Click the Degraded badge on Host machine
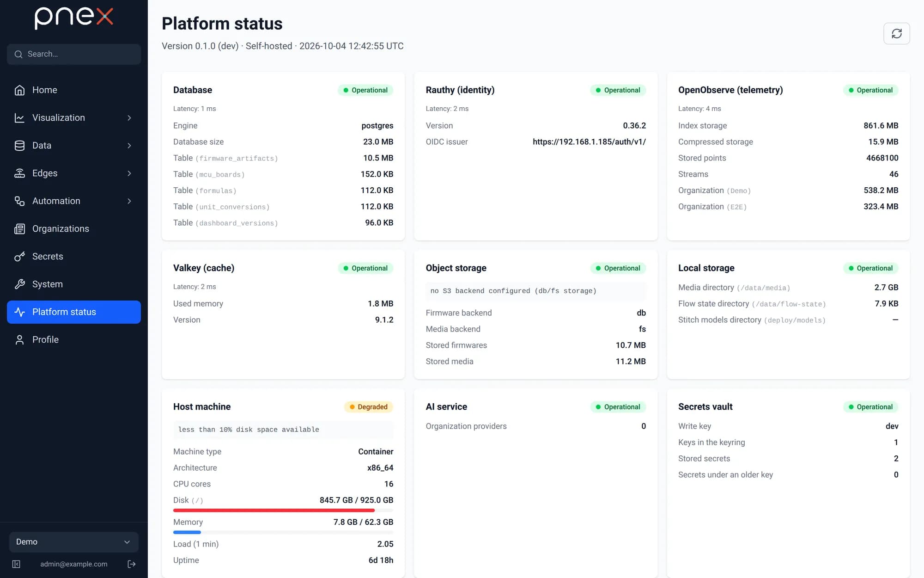The height and width of the screenshot is (578, 924). point(369,407)
